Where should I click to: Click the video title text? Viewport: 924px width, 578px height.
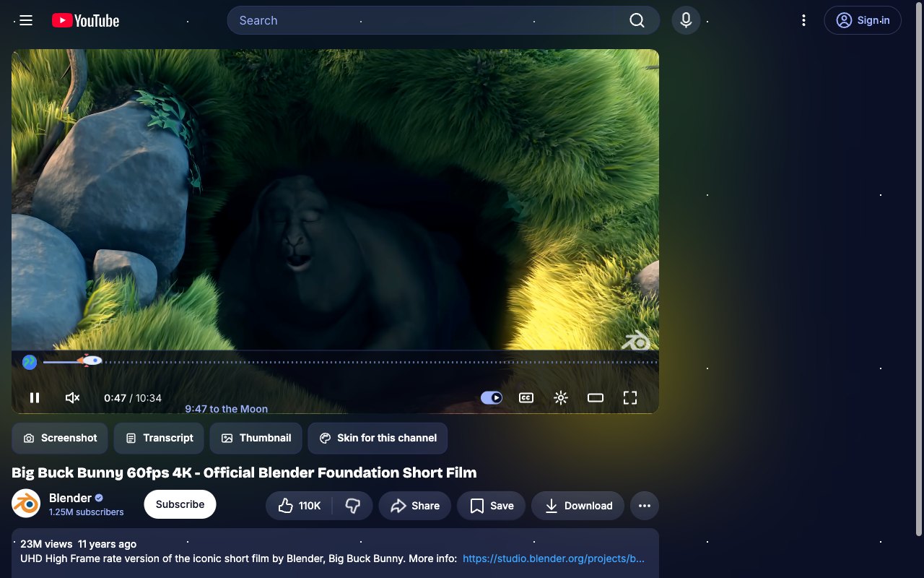pyautogui.click(x=244, y=473)
